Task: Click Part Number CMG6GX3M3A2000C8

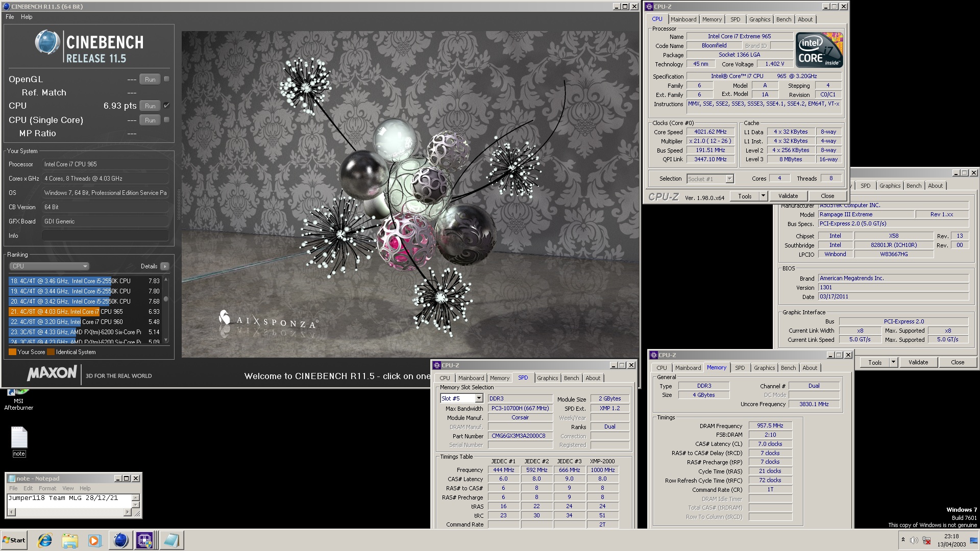Action: (x=520, y=436)
